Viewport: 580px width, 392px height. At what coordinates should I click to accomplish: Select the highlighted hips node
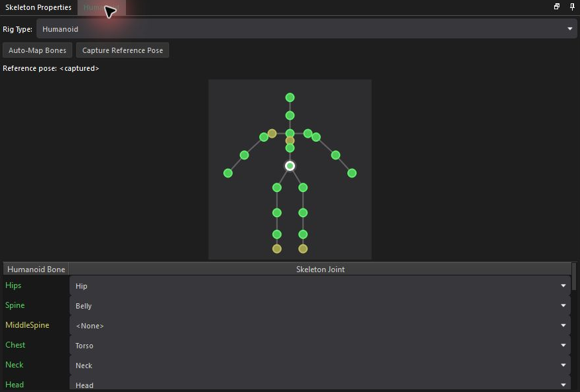(x=290, y=166)
